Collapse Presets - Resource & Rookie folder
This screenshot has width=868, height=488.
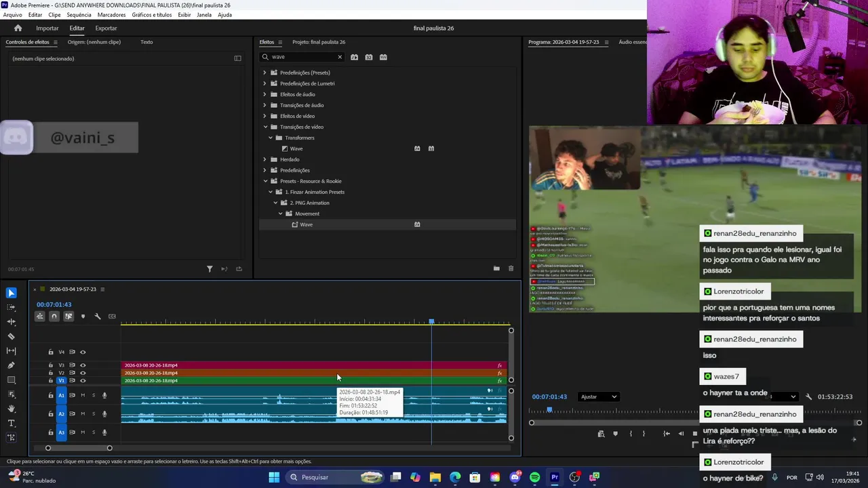pos(265,181)
